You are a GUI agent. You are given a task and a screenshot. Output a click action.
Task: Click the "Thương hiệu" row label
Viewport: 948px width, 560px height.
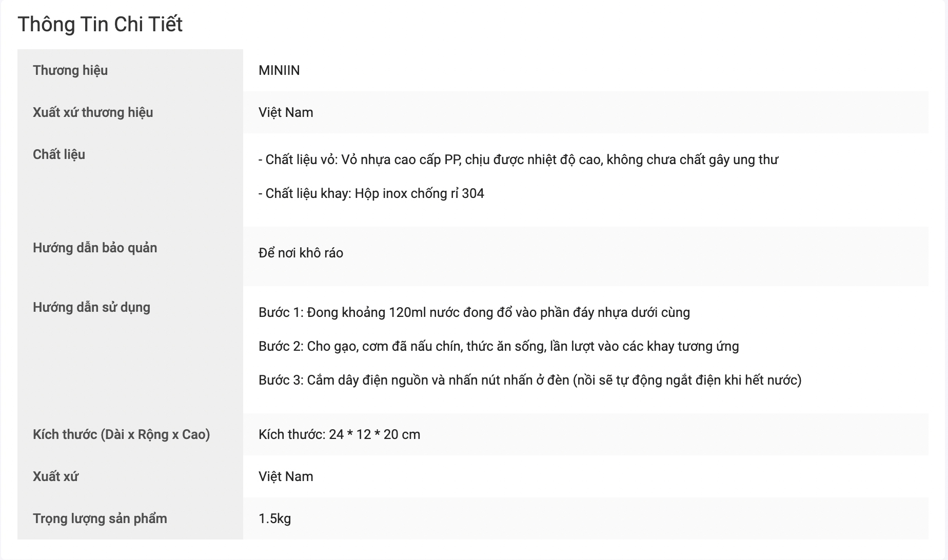[70, 70]
